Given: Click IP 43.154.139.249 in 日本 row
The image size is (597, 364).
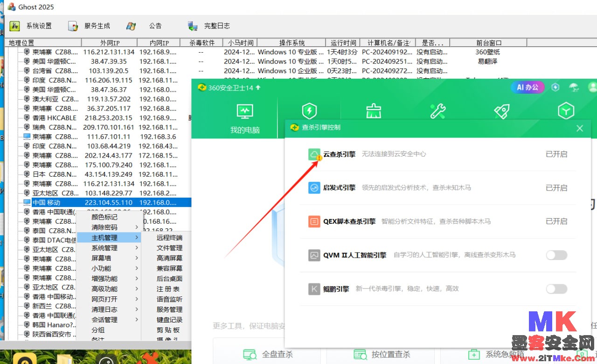Looking at the screenshot, I should click(x=109, y=174).
